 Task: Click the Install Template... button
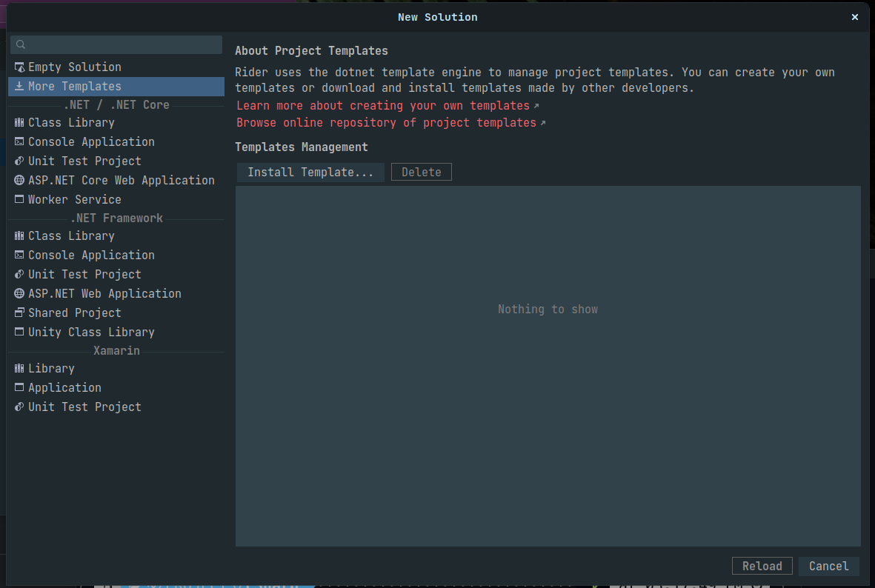pos(310,172)
